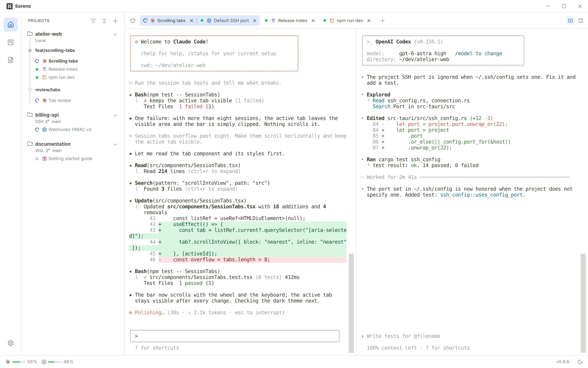Viewport: 588px width, 368px height.
Task: Click Codex pane scrollbar
Action: pos(583,303)
